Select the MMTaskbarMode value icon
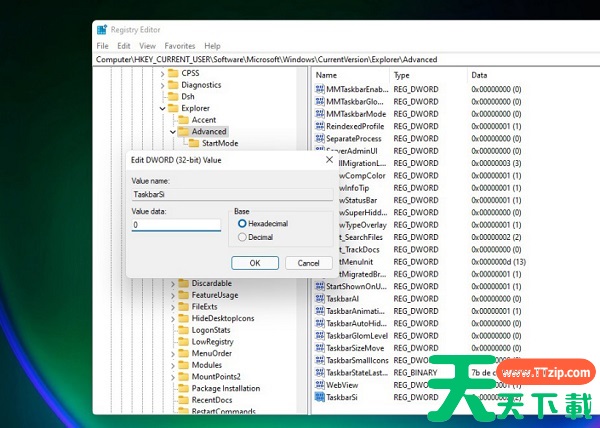Image resolution: width=600 pixels, height=428 pixels. [320, 114]
